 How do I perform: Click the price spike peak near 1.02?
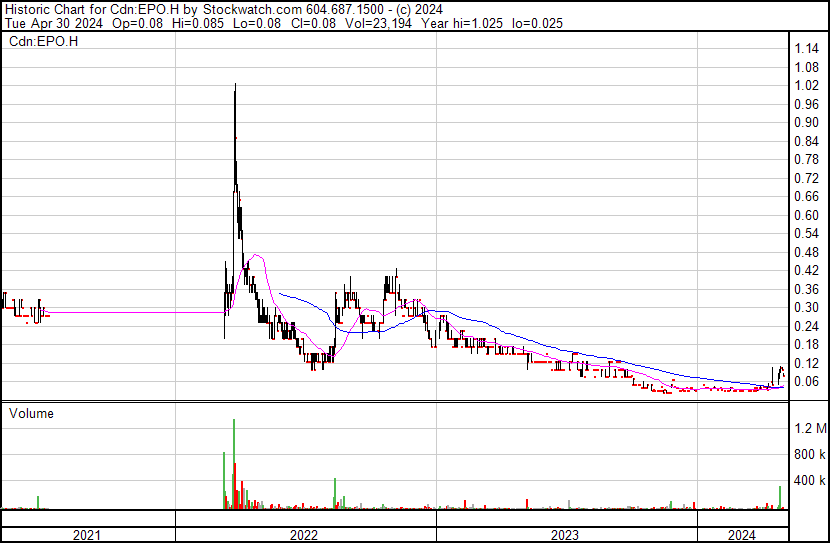click(x=235, y=85)
